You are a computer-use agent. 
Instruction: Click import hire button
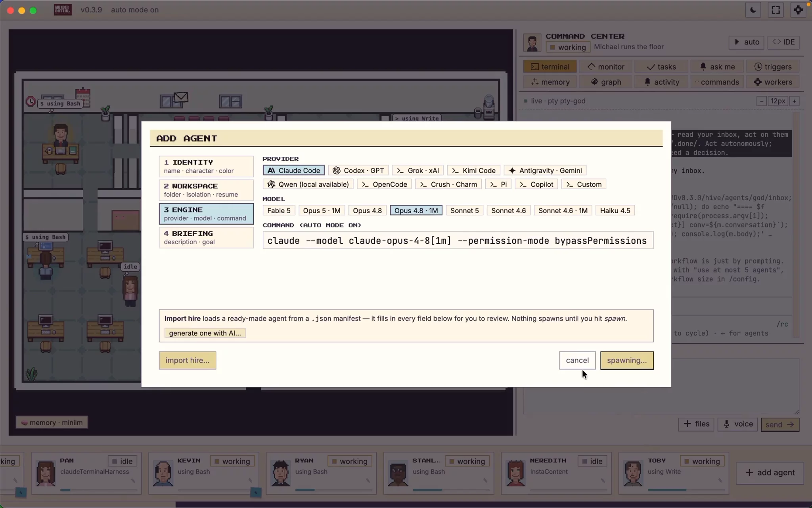(188, 361)
